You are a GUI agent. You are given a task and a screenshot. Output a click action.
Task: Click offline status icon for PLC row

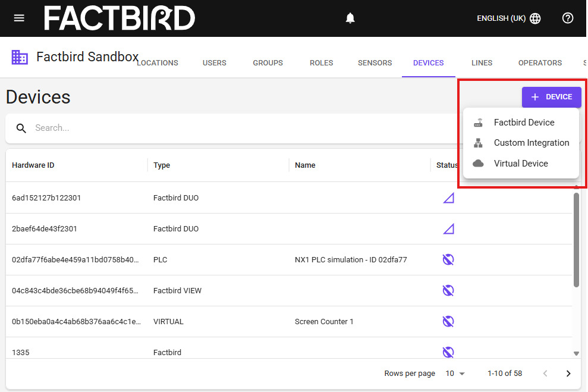(x=448, y=259)
